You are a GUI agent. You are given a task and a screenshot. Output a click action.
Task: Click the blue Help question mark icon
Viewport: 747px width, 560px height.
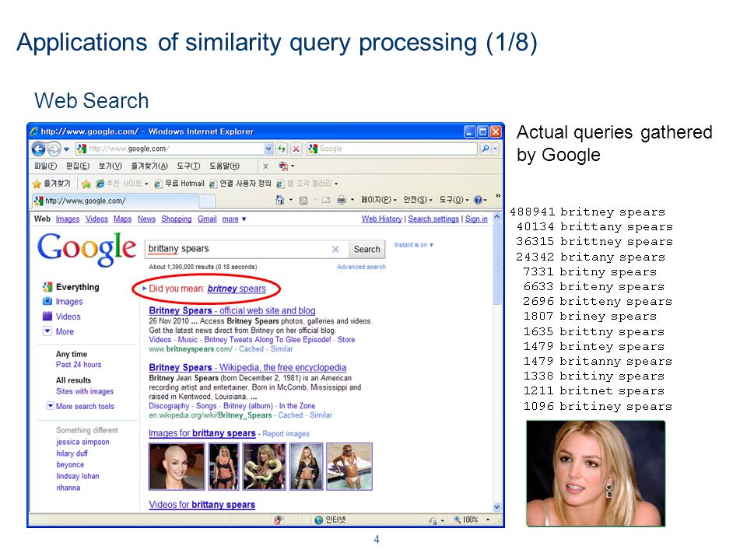478,200
